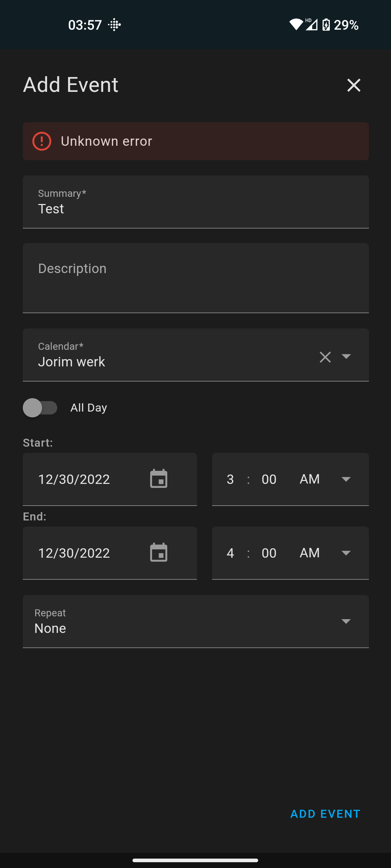Submit with the ADD EVENT button

point(325,814)
